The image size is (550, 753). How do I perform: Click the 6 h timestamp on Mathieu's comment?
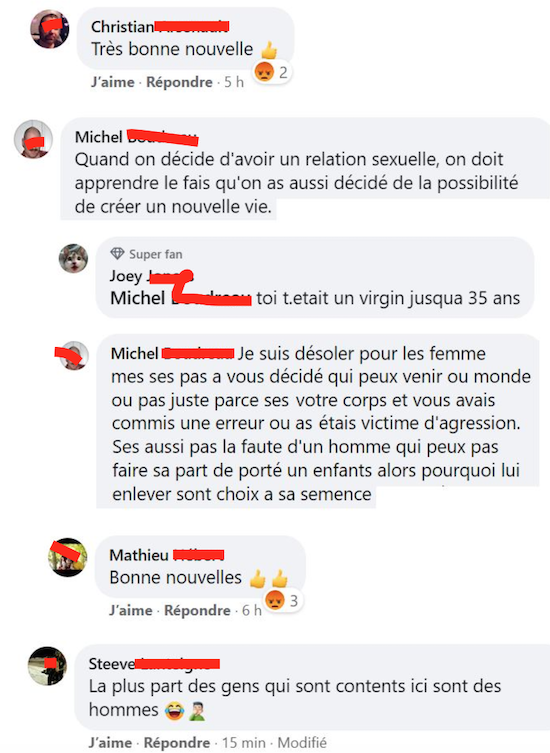pos(252,610)
